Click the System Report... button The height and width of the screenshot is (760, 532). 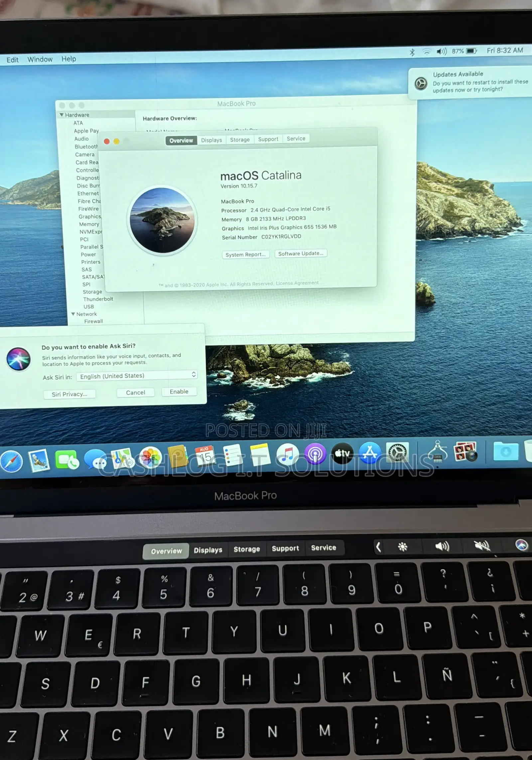(245, 255)
